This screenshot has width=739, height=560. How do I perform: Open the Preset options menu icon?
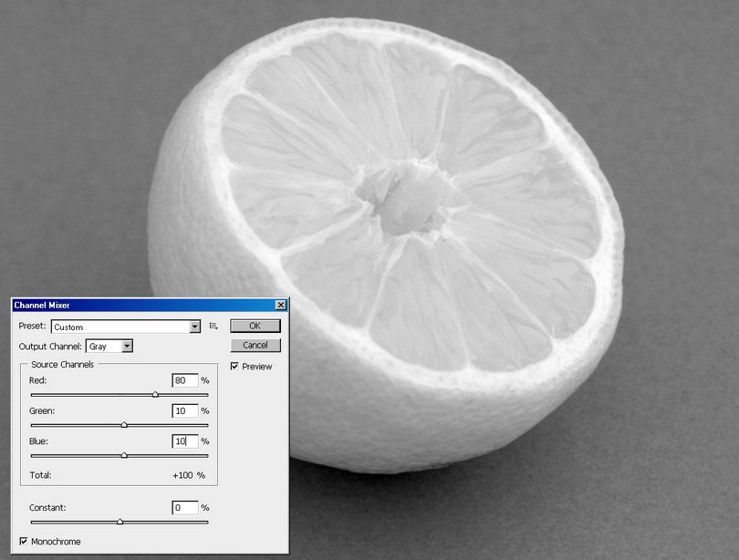[x=213, y=326]
